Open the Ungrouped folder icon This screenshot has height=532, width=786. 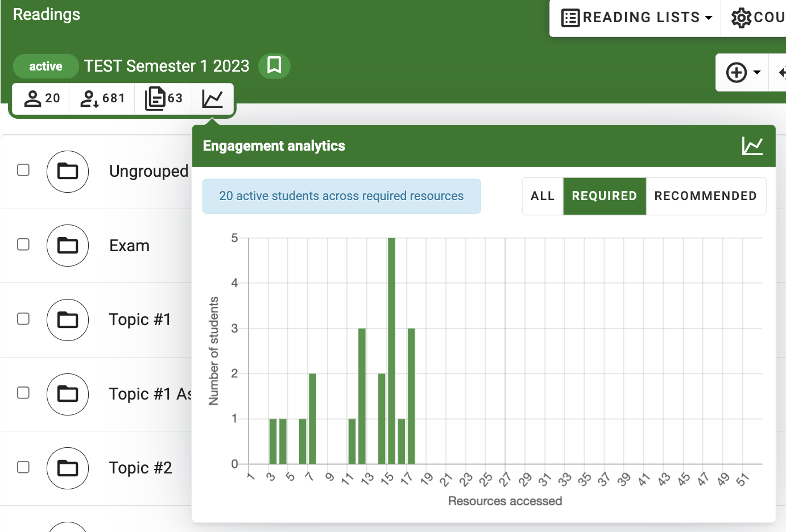tap(68, 171)
